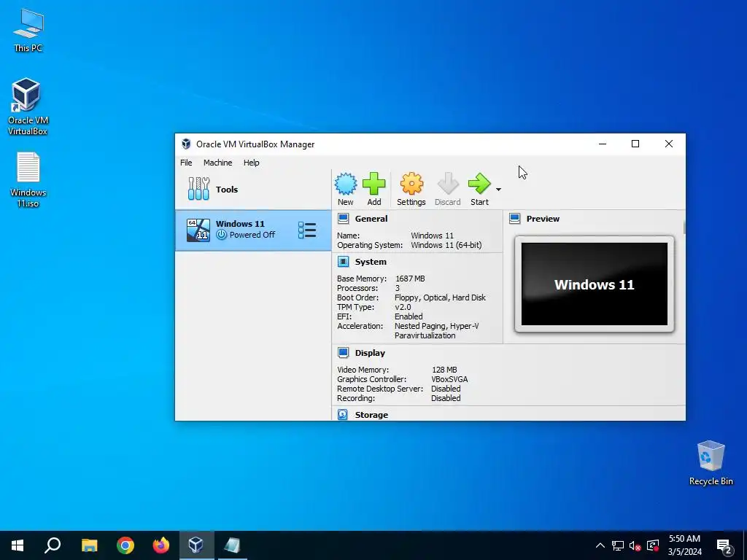Viewport: 747px width, 560px height.
Task: Click the last running app taskbar icon
Action: pyautogui.click(x=232, y=545)
